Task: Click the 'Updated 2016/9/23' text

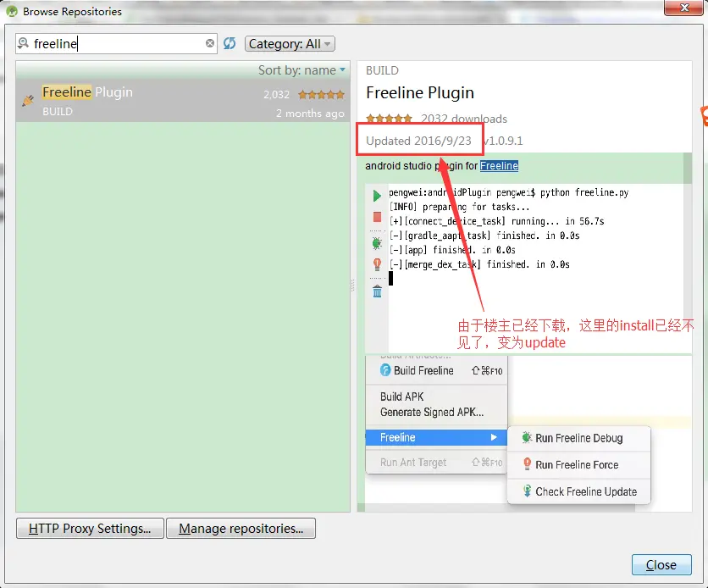Action: [x=418, y=141]
